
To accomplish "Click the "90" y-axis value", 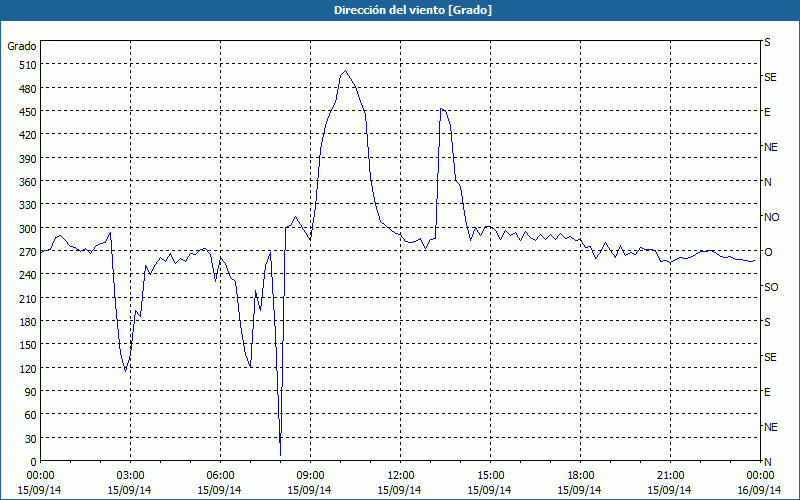I will [31, 393].
